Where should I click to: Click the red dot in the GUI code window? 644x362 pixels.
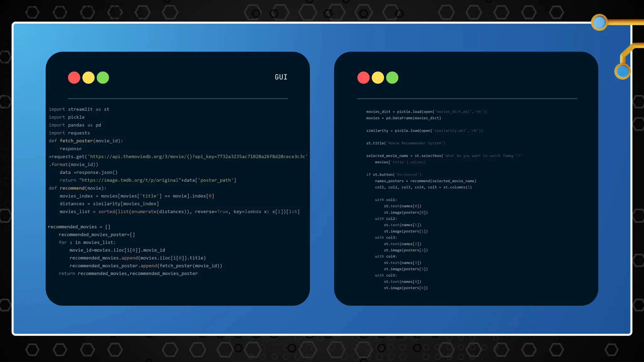[x=74, y=78]
